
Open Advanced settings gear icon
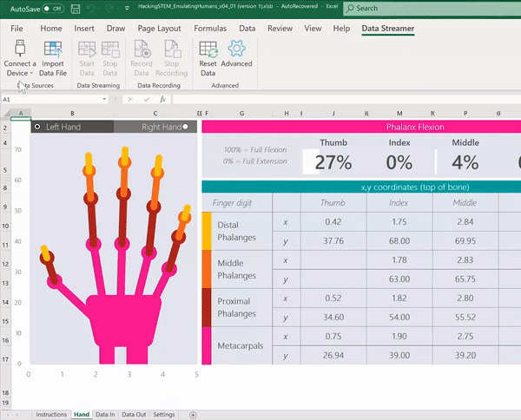(236, 49)
